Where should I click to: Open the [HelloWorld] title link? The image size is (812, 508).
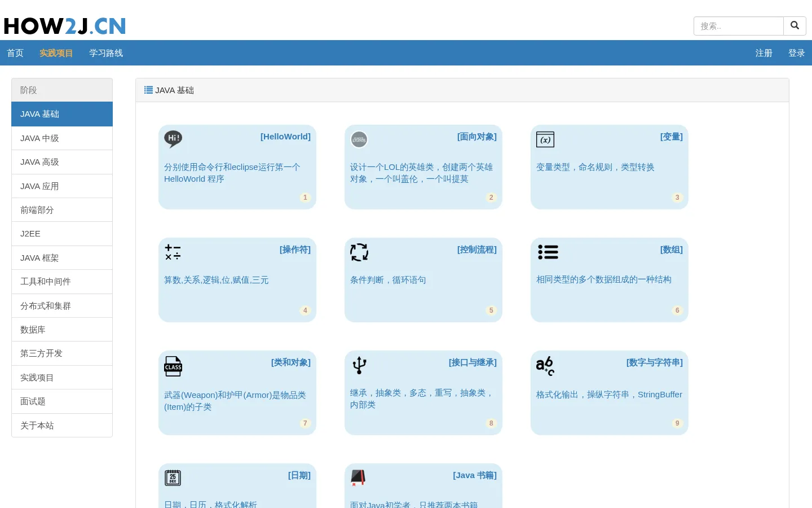[285, 137]
